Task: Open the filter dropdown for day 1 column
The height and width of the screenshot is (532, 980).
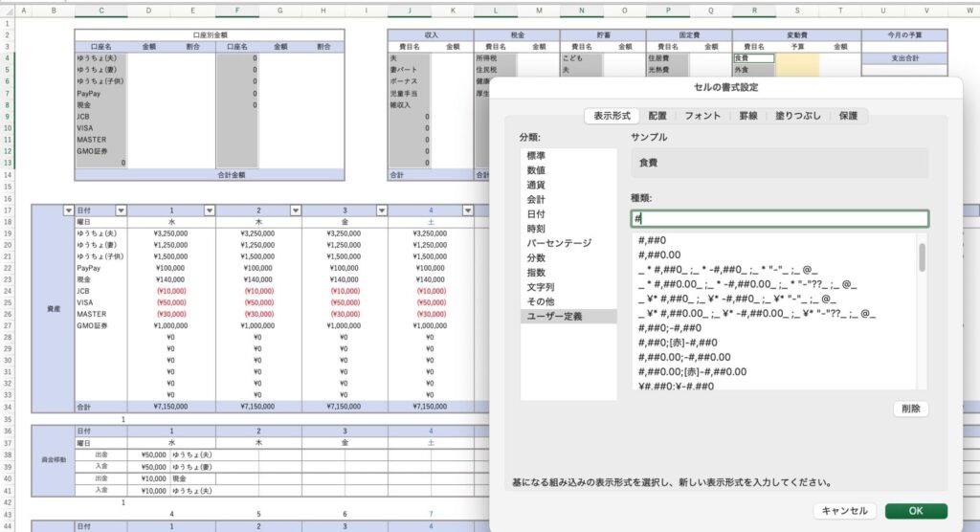Action: 208,211
